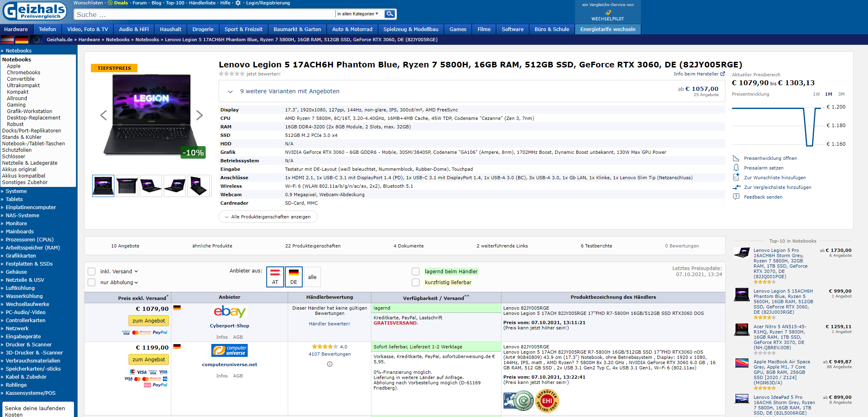Open the inkl. Versand dropdown arrow
868x417 pixels.
[x=136, y=271]
